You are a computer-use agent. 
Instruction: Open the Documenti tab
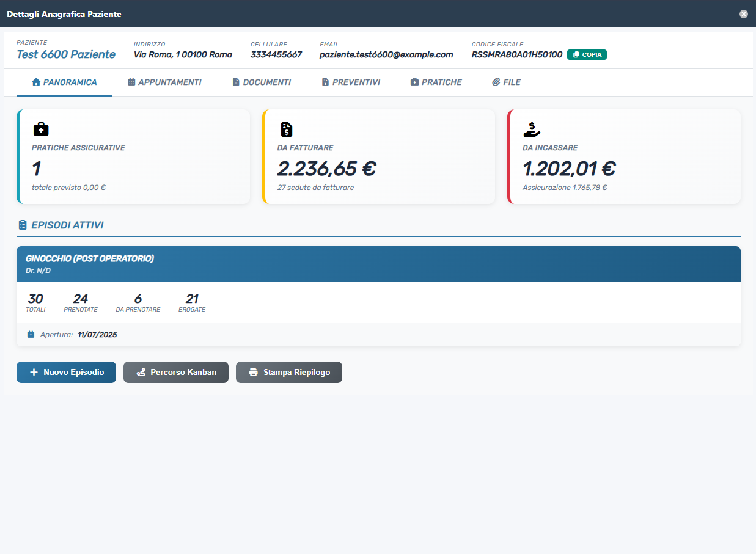tap(262, 82)
